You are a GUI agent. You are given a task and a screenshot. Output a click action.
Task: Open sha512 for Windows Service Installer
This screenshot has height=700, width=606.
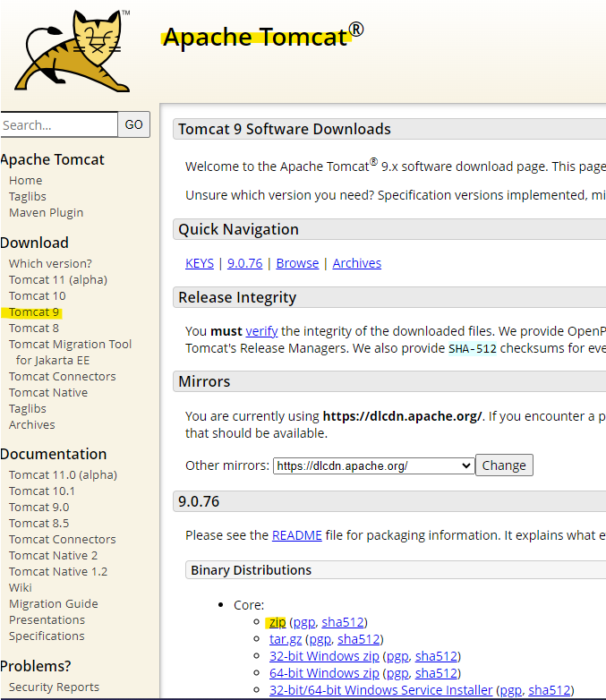point(550,690)
